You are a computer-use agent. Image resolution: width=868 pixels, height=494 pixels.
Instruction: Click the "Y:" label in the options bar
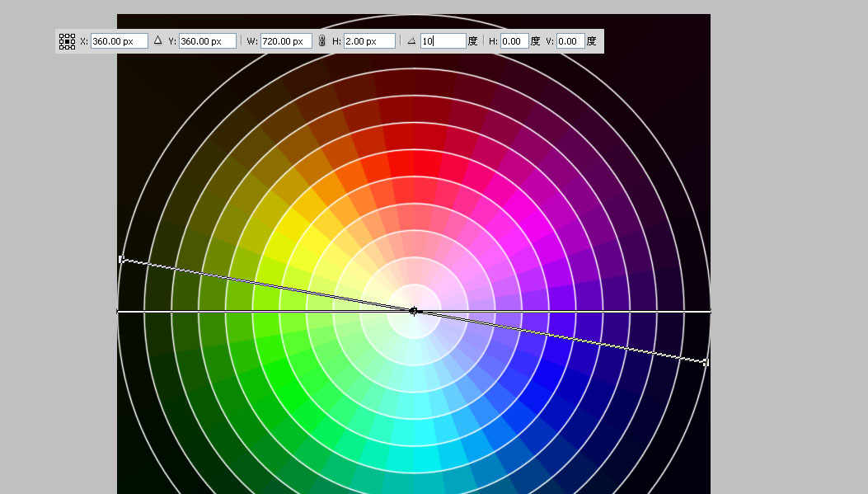(x=172, y=41)
